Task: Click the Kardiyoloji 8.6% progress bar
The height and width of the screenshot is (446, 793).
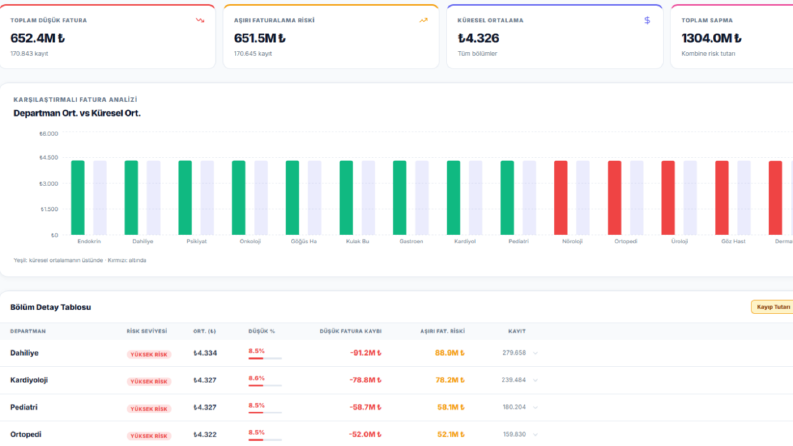Action: (x=265, y=385)
